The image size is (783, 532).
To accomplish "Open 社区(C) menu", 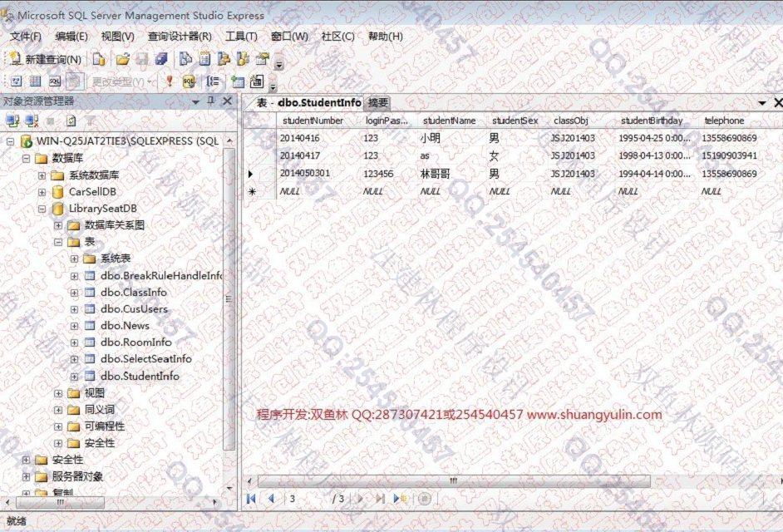I will pyautogui.click(x=337, y=37).
